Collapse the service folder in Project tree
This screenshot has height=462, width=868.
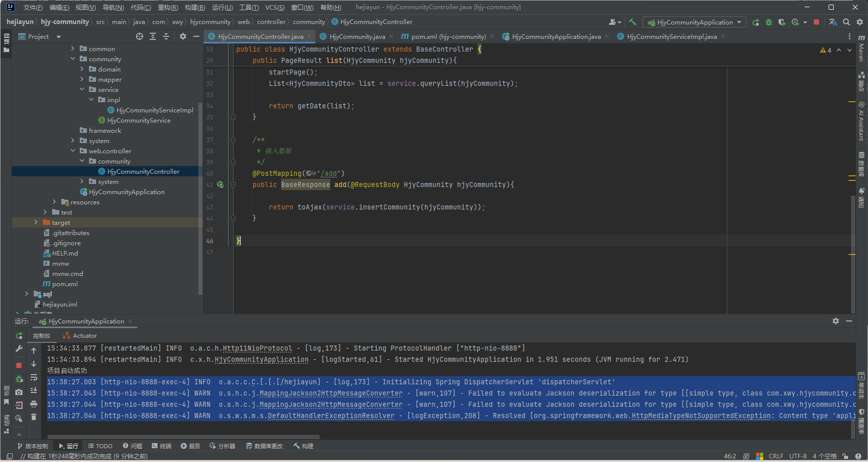[82, 89]
